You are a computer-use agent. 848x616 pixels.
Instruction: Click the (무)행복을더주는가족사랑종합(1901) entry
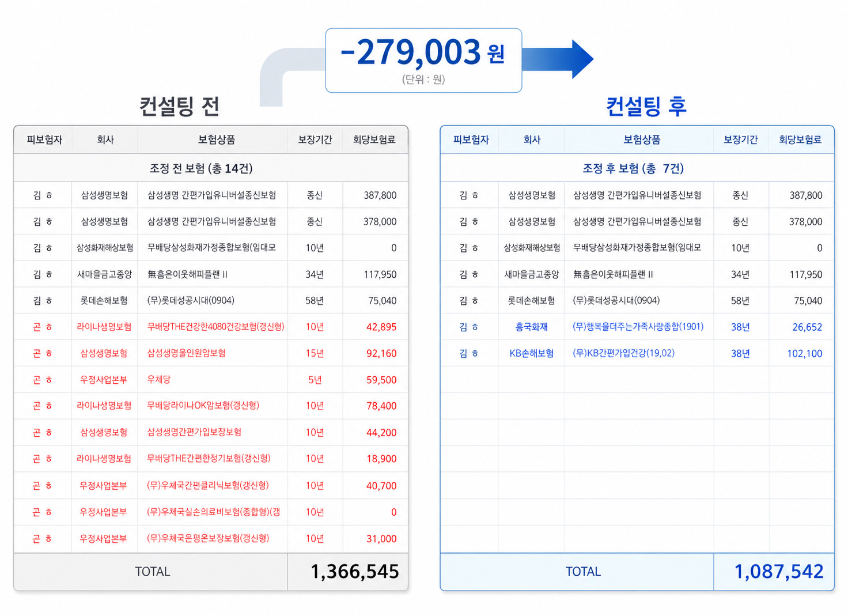(x=638, y=327)
